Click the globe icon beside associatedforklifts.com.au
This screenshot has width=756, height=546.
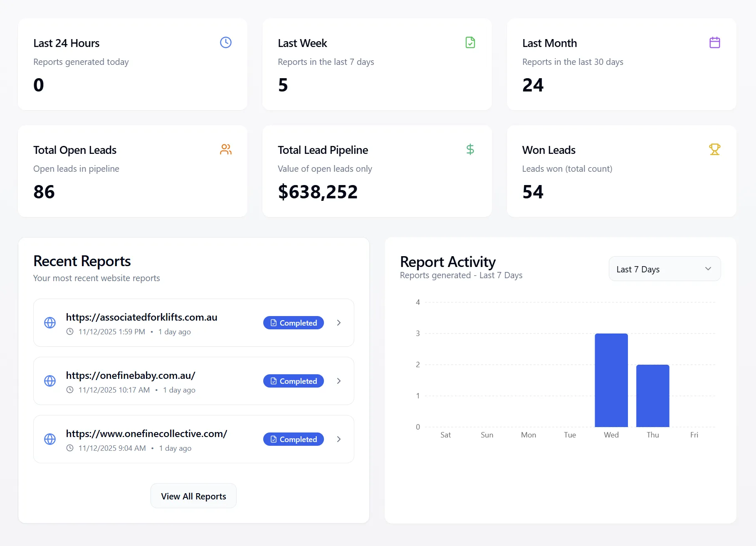[50, 323]
